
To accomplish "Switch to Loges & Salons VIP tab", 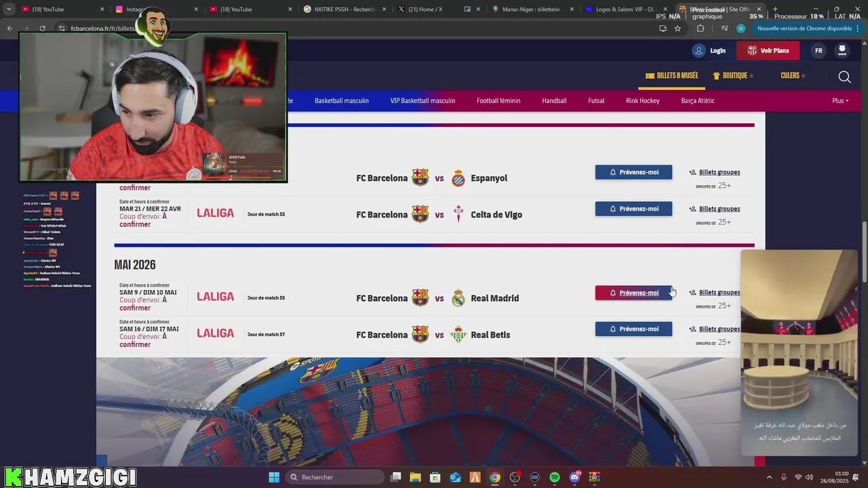I will [626, 9].
